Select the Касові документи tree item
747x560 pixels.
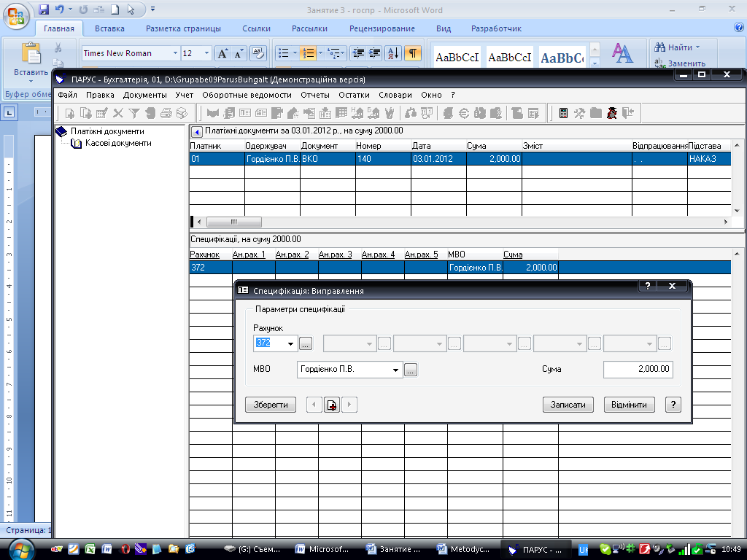pos(118,143)
